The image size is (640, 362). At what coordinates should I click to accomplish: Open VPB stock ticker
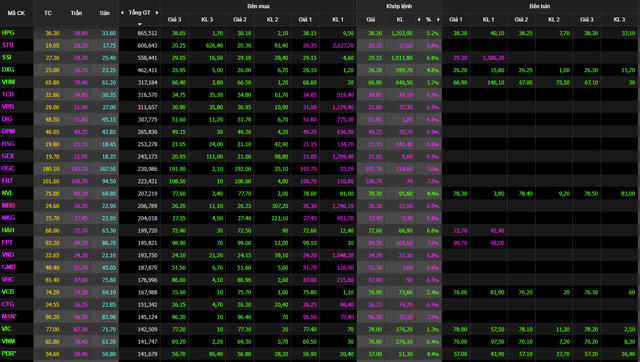click(8, 107)
